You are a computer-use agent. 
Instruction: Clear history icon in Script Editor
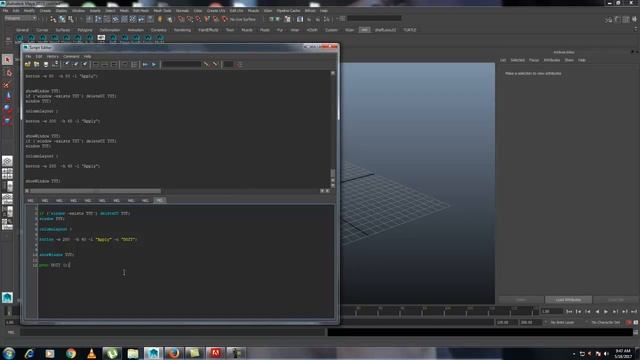67,64
